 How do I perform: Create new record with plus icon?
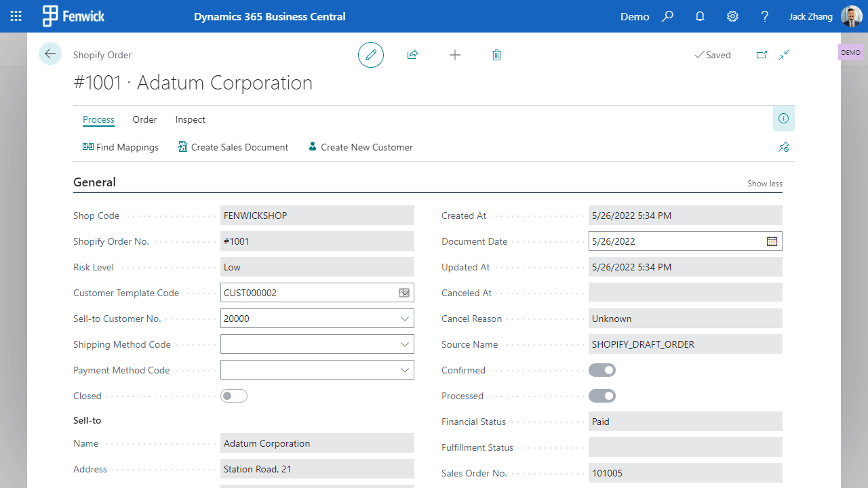point(455,55)
